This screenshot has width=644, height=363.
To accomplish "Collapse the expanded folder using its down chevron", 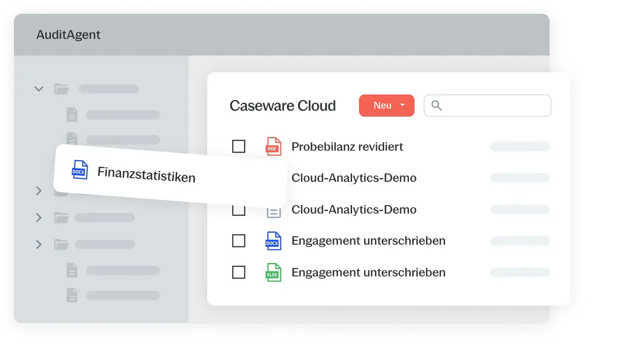I will pos(39,88).
